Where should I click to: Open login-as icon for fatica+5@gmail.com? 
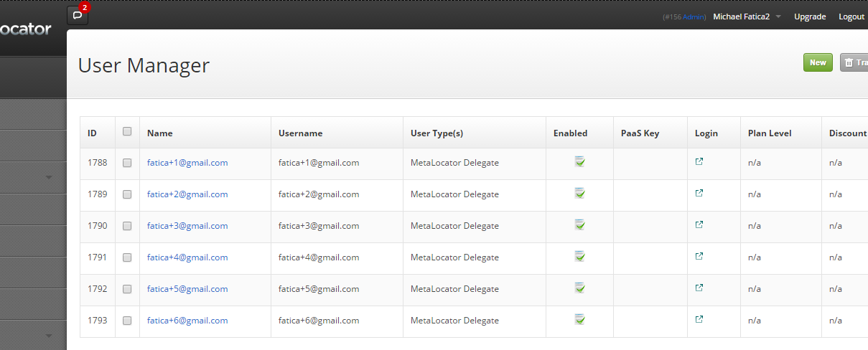click(x=699, y=288)
